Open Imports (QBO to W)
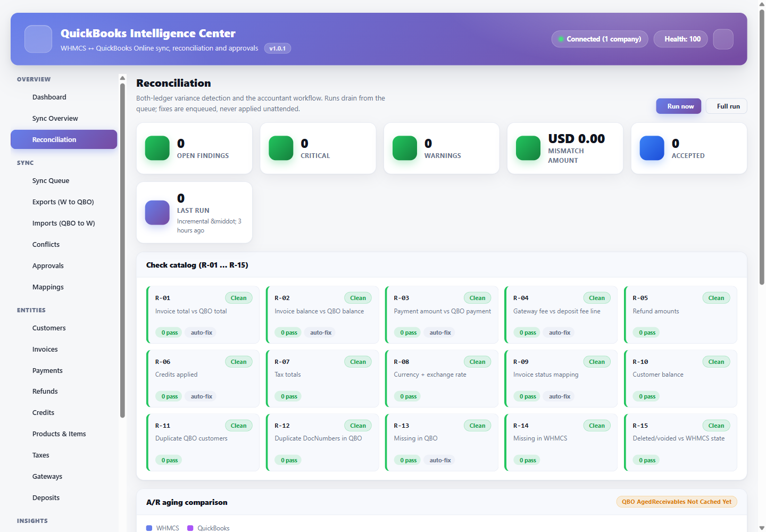 click(64, 223)
